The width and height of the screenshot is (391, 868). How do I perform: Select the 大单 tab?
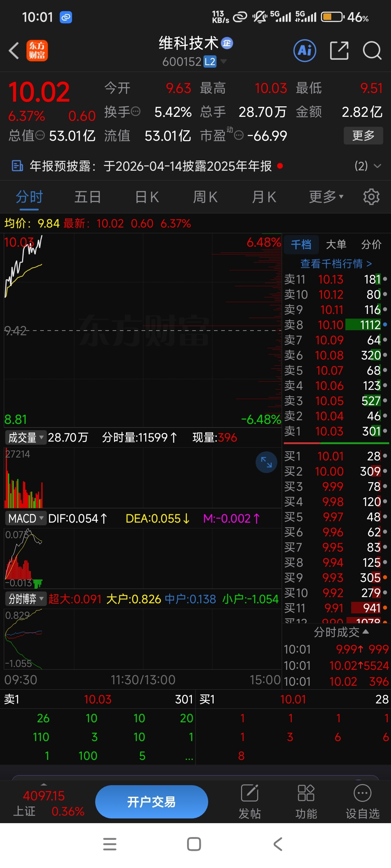336,245
